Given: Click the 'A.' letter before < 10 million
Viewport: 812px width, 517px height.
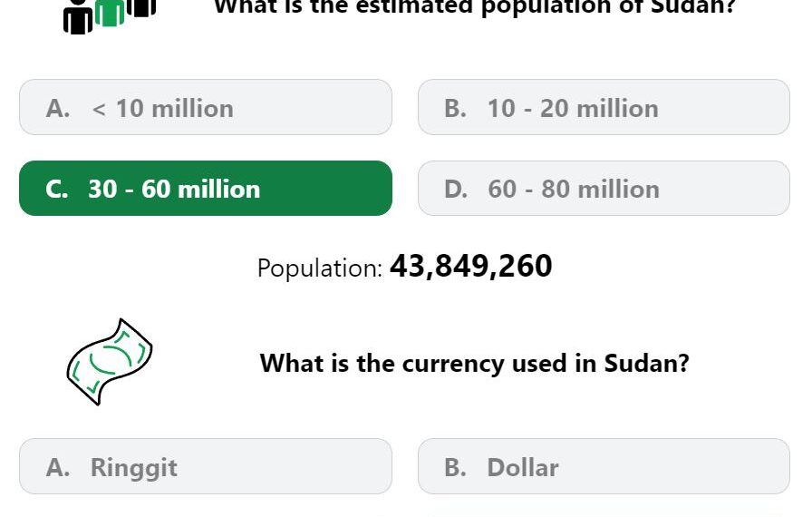Looking at the screenshot, I should 57,108.
